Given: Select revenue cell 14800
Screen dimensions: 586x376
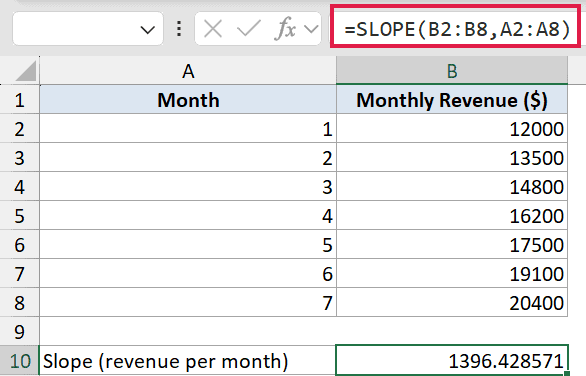Looking at the screenshot, I should (452, 187).
